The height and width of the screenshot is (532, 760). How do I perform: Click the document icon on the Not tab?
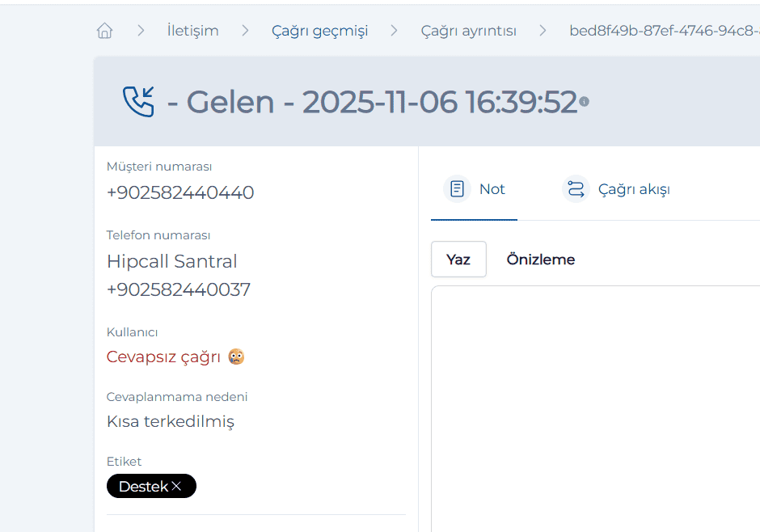[x=458, y=189]
